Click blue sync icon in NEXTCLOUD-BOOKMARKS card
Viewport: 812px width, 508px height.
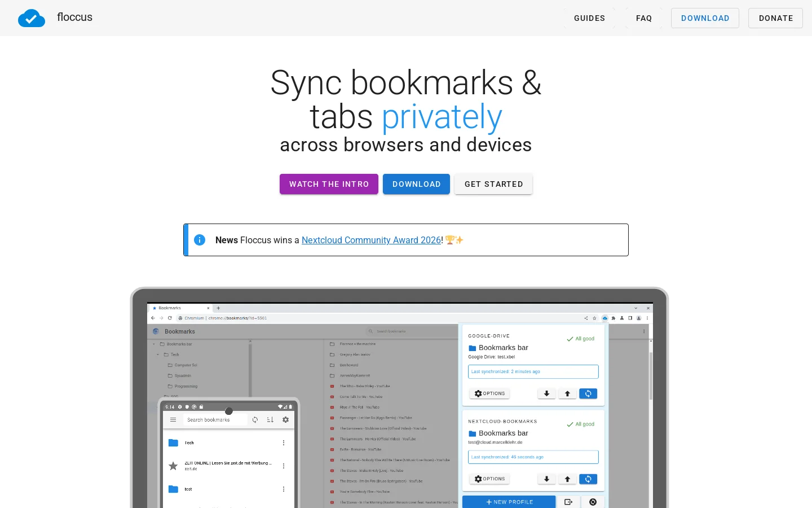point(588,479)
